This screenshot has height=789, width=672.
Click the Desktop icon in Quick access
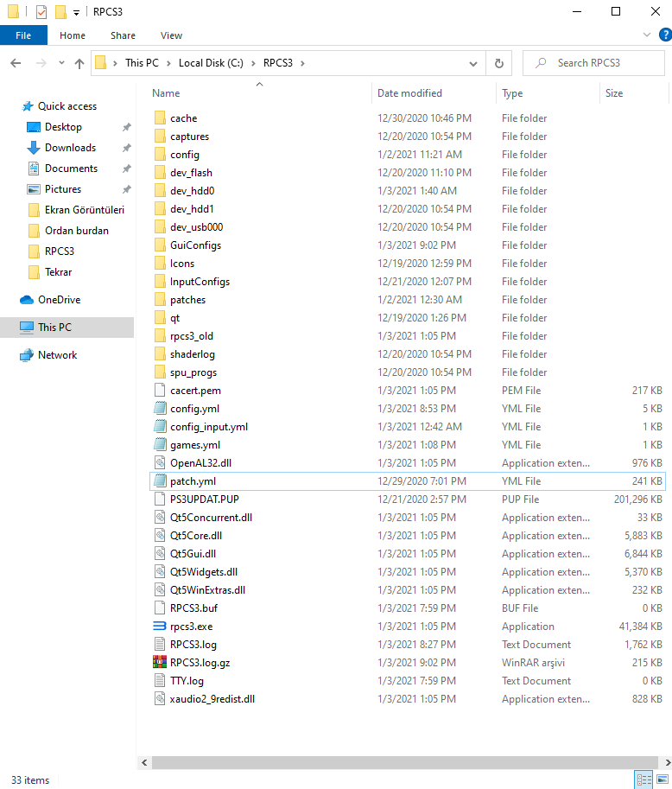[x=34, y=127]
